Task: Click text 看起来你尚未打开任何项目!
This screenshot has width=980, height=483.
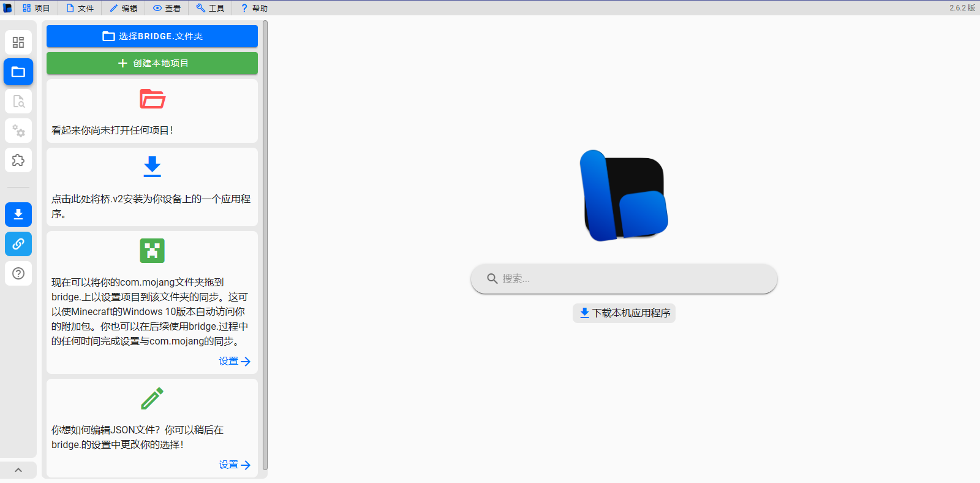Action: click(112, 130)
